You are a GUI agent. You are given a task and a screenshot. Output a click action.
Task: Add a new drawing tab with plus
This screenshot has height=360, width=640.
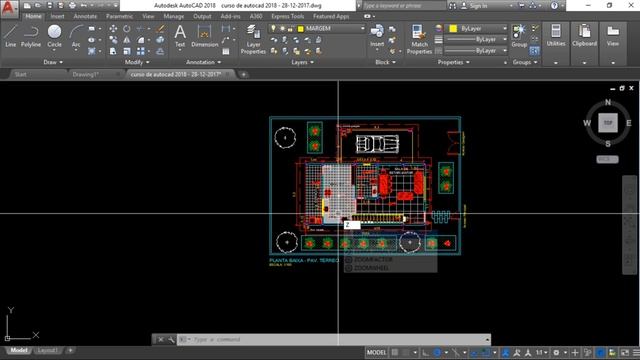coord(243,74)
